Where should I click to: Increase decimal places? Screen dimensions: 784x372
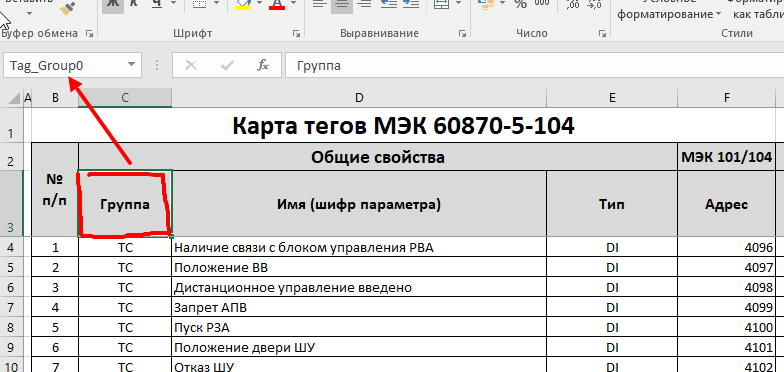click(573, 4)
